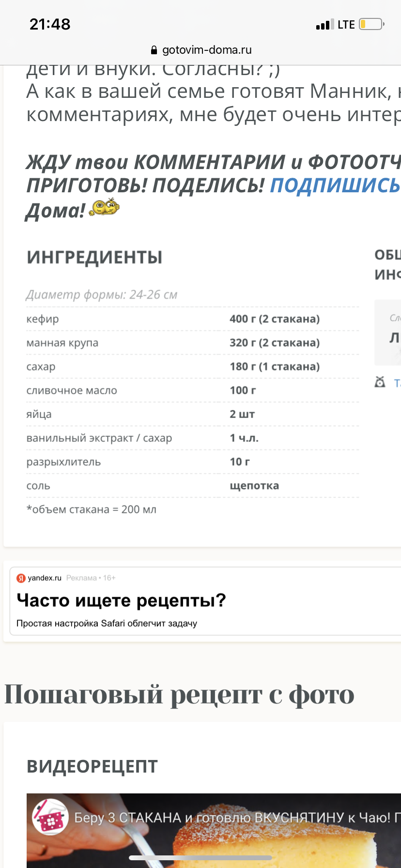
Task: Tap the battery indicator in the status bar
Action: pyautogui.click(x=371, y=24)
